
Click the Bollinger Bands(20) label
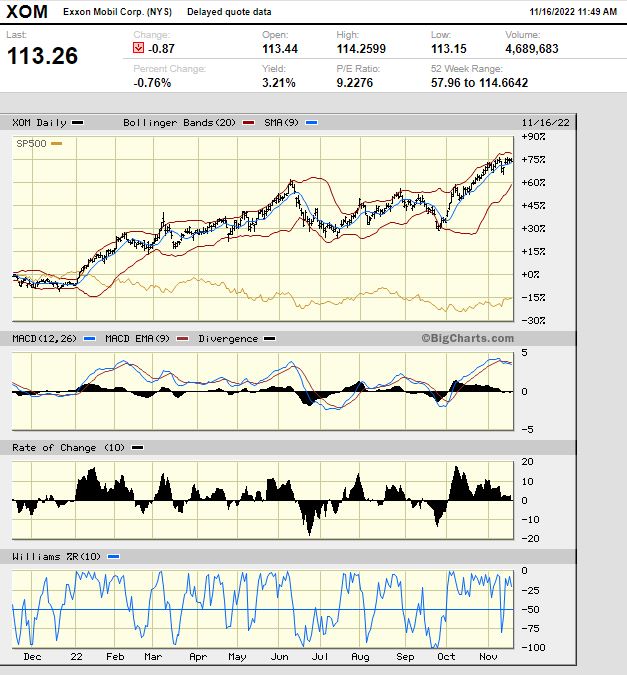[x=179, y=123]
